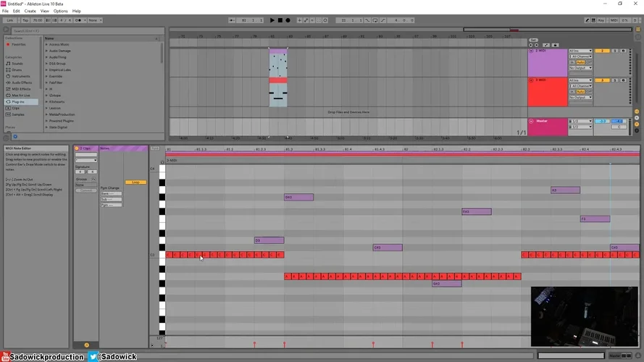Viewport: 644px width, 362px height.
Task: Start playback with the Play button
Action: (272, 20)
